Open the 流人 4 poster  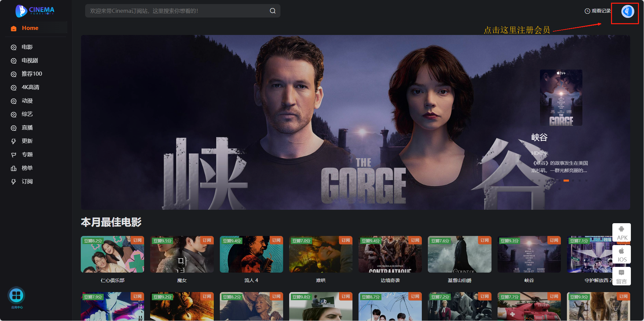251,254
